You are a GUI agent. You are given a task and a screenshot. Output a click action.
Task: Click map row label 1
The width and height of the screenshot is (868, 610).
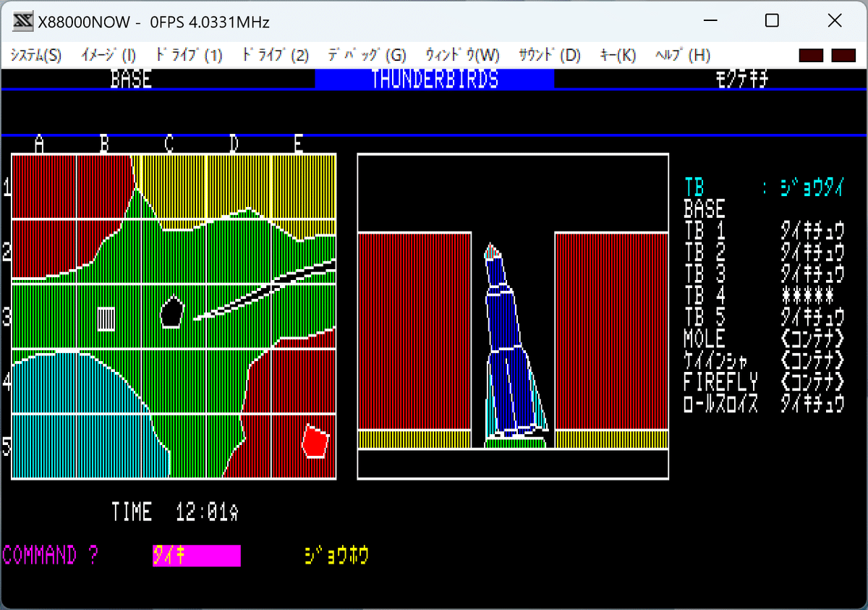7,187
